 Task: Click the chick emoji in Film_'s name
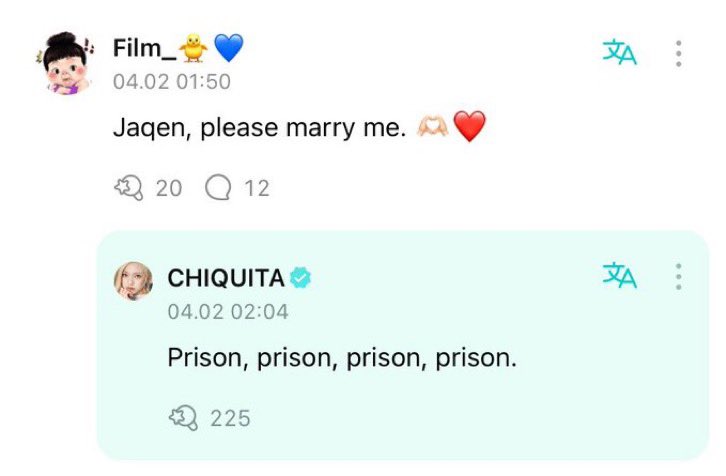click(x=193, y=46)
